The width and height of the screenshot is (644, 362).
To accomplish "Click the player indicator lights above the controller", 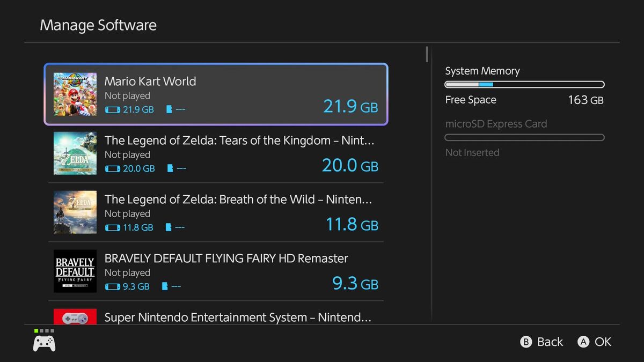I will 44,331.
